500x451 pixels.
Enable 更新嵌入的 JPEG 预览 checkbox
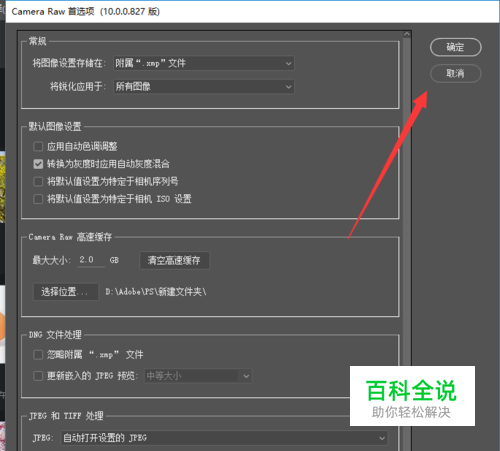38,376
